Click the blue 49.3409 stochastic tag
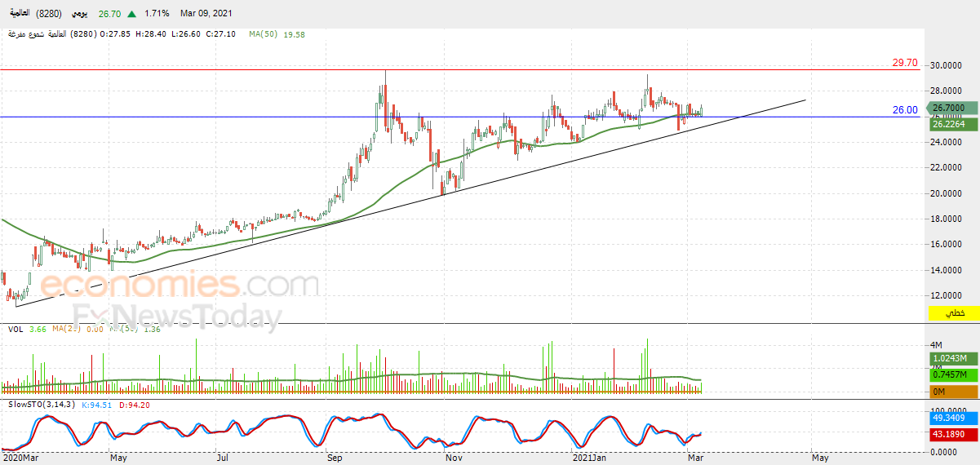Image resolution: width=980 pixels, height=465 pixels. (x=953, y=418)
